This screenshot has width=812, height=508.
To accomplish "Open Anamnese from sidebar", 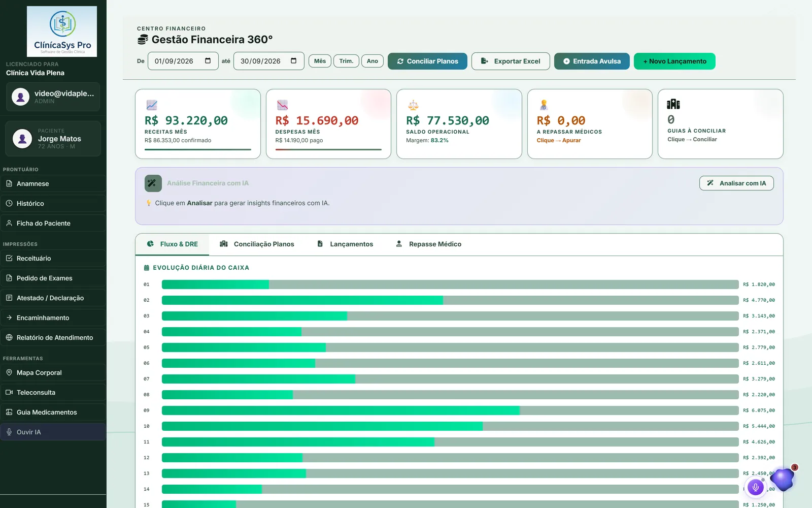I will coord(53,183).
